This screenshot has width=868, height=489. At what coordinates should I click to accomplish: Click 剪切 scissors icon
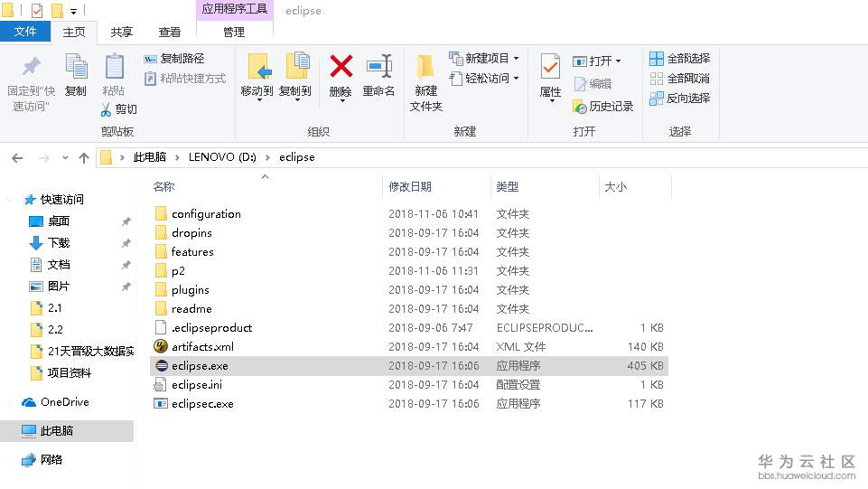[106, 109]
